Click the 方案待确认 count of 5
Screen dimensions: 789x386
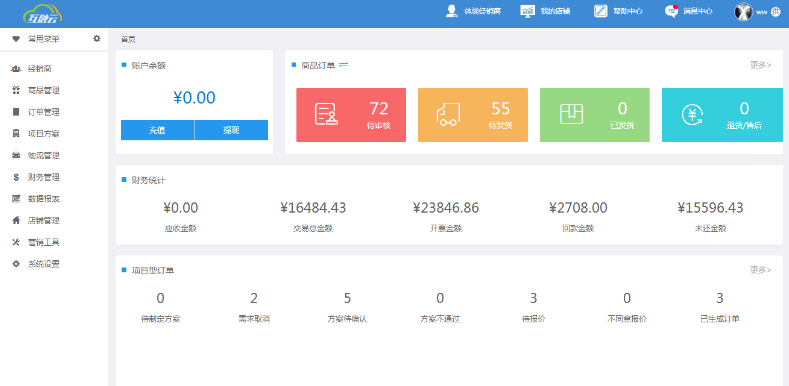click(347, 298)
